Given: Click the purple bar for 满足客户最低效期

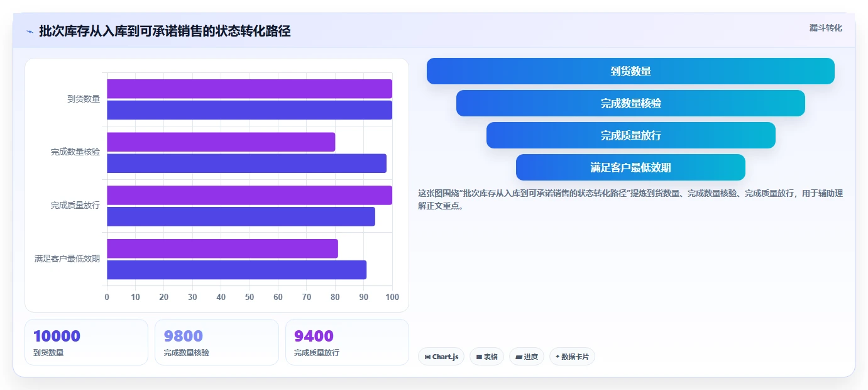Looking at the screenshot, I should [222, 248].
